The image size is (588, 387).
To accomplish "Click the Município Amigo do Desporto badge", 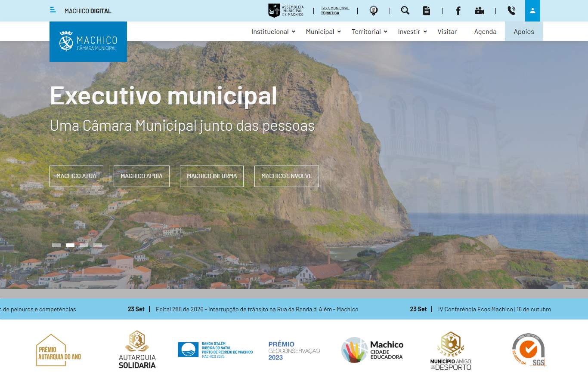I will [x=451, y=351].
